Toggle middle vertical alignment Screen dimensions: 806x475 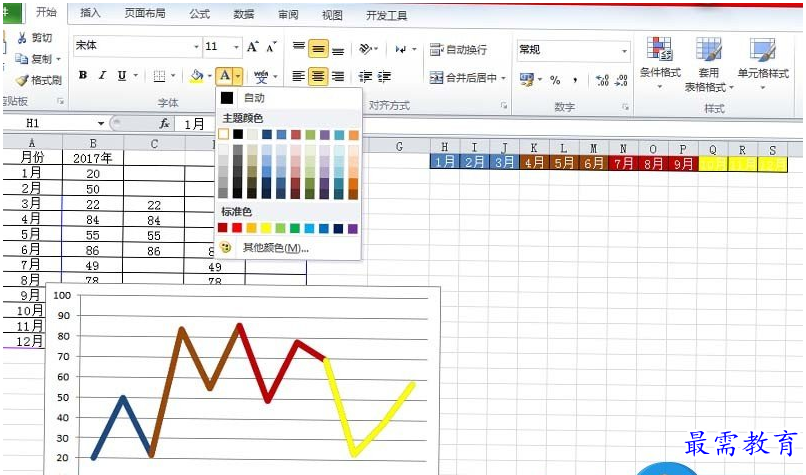point(318,49)
